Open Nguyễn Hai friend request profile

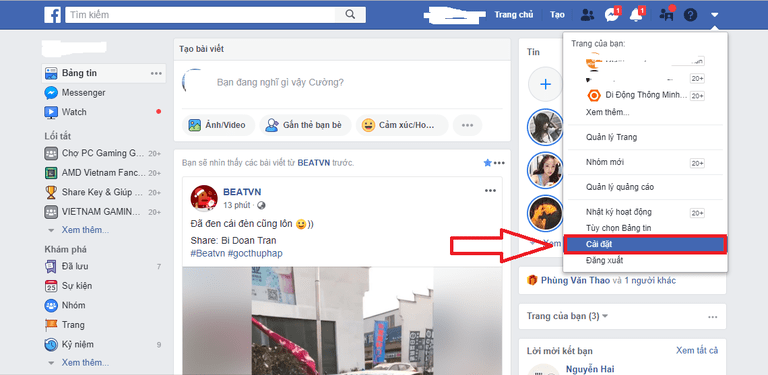click(x=590, y=369)
